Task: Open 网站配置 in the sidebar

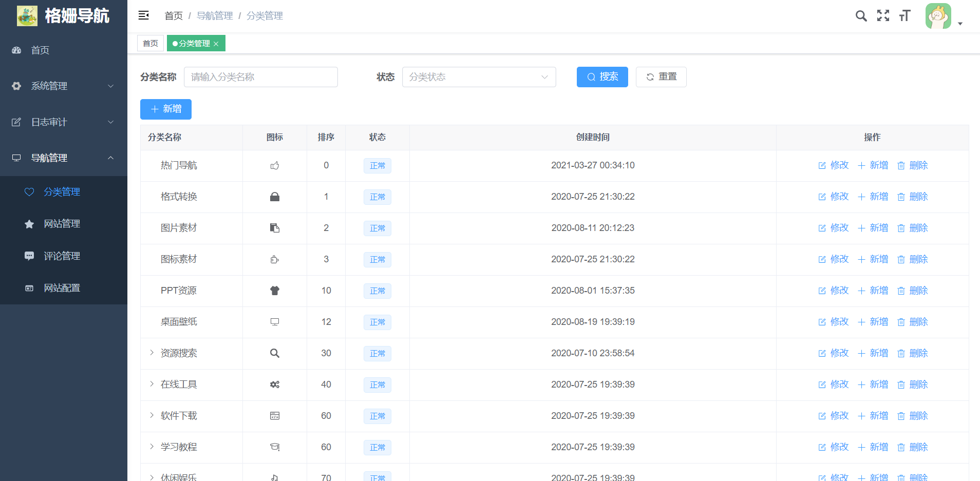Action: (64, 288)
